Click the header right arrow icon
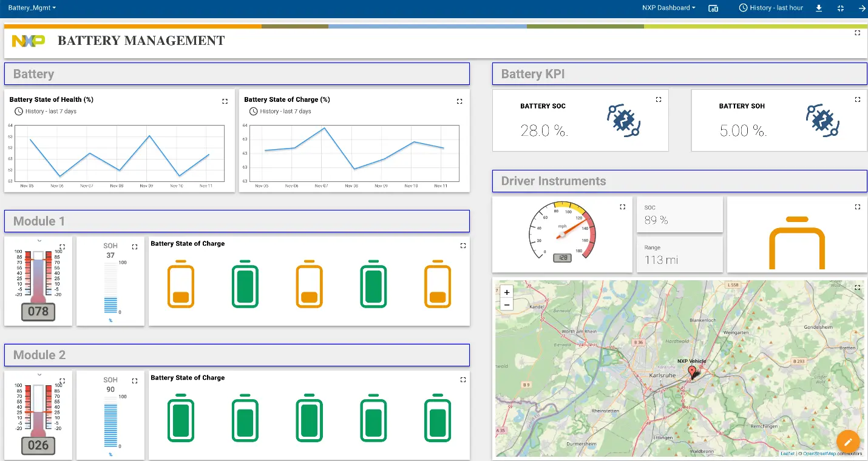Screen dimensions: 868x461 pyautogui.click(x=862, y=8)
